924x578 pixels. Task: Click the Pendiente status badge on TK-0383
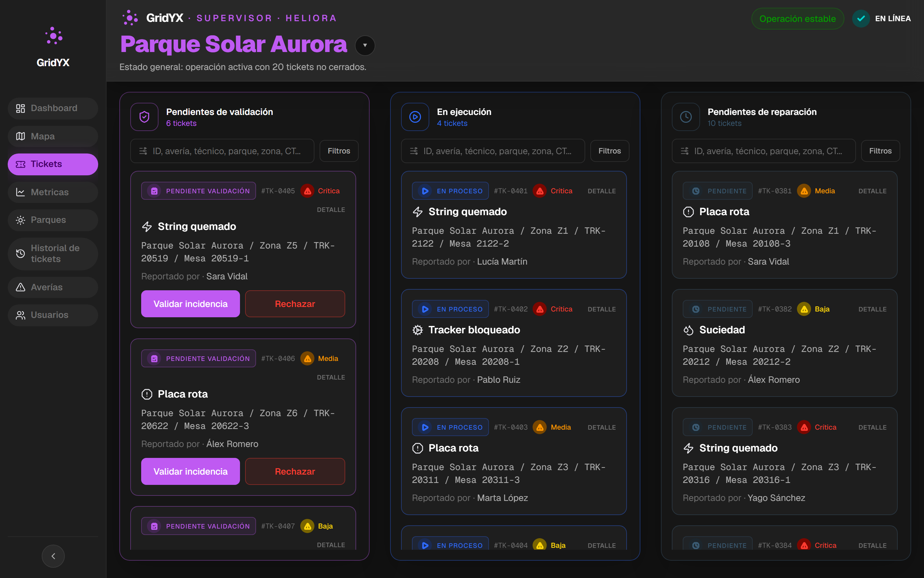[717, 427]
